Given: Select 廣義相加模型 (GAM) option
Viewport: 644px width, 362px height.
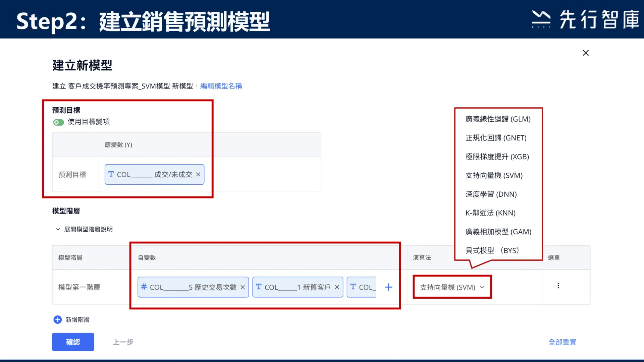Looking at the screenshot, I should click(x=498, y=232).
